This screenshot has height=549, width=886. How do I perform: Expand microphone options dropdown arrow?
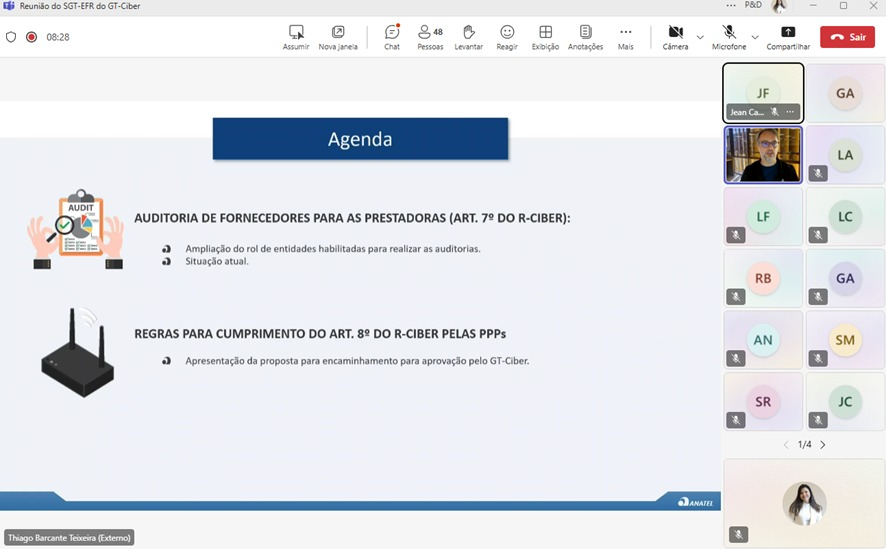pos(755,37)
